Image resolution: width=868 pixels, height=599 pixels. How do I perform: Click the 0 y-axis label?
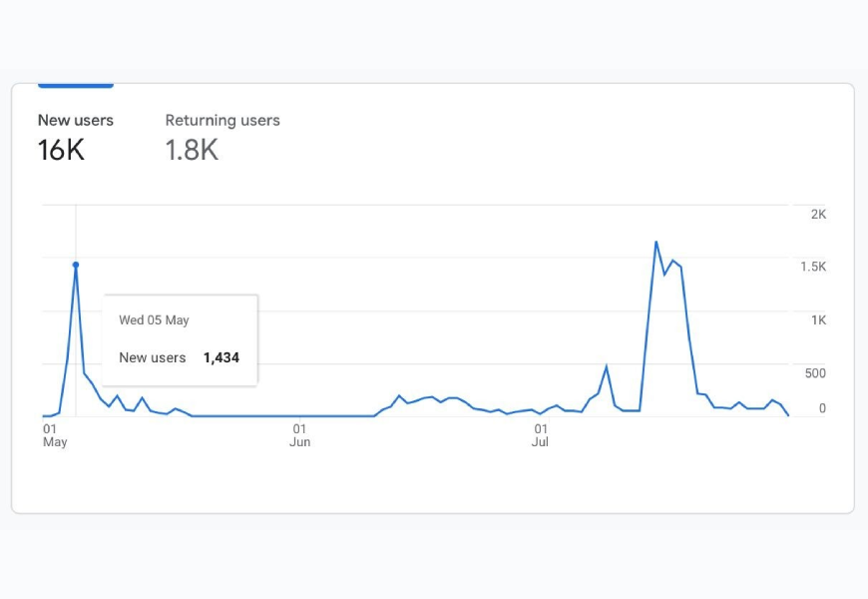coord(822,408)
